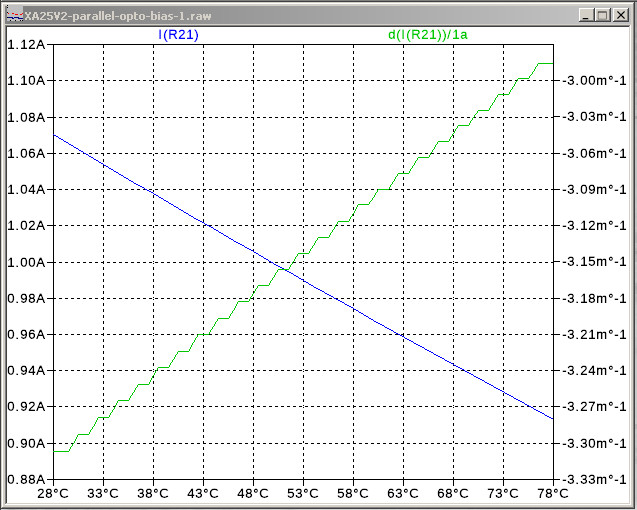Screen dimensions: 637x510
Task: Minimize the waveform window
Action: coord(585,15)
